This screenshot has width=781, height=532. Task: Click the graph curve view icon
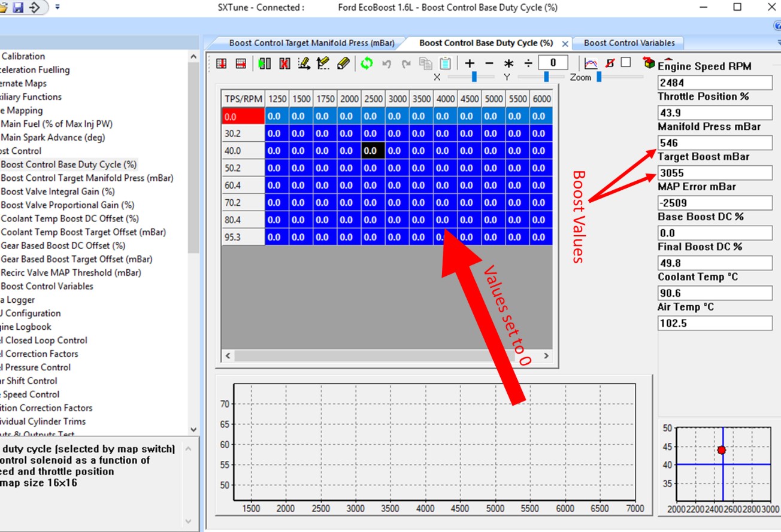[591, 63]
